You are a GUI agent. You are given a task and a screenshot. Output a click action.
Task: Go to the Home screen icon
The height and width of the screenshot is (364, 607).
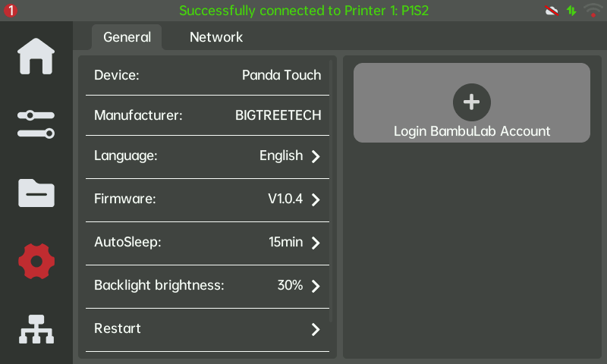point(36,57)
